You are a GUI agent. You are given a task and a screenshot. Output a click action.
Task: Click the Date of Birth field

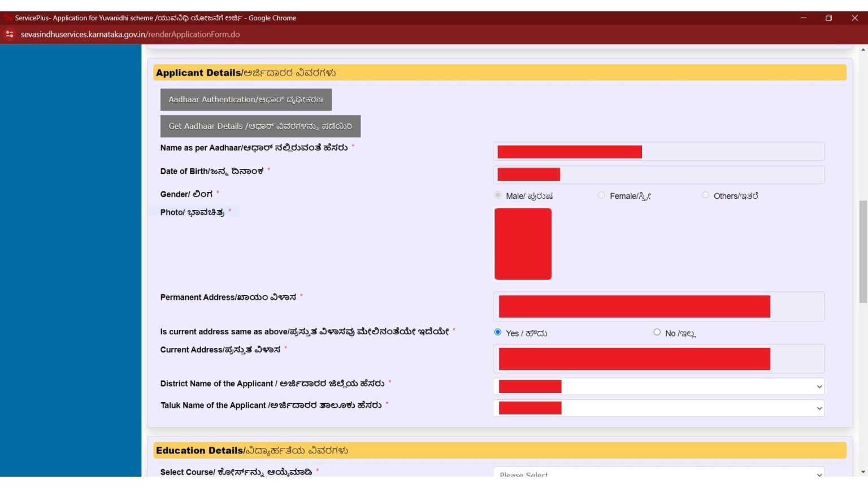pyautogui.click(x=659, y=175)
